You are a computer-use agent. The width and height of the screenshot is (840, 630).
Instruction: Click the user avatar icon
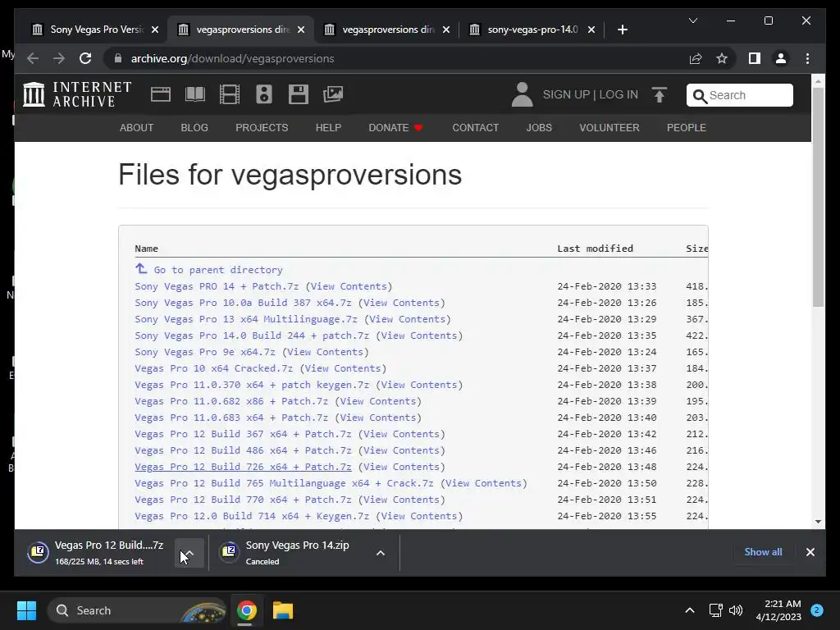pyautogui.click(x=522, y=94)
